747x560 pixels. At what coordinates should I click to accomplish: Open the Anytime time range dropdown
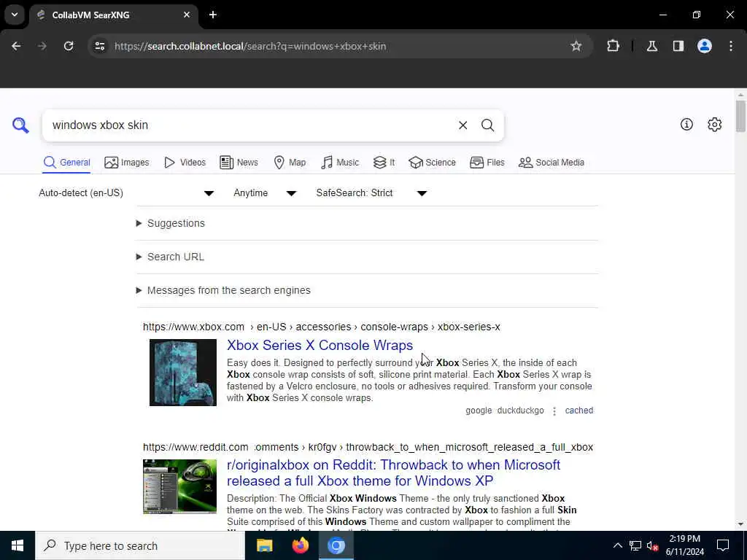coord(265,192)
